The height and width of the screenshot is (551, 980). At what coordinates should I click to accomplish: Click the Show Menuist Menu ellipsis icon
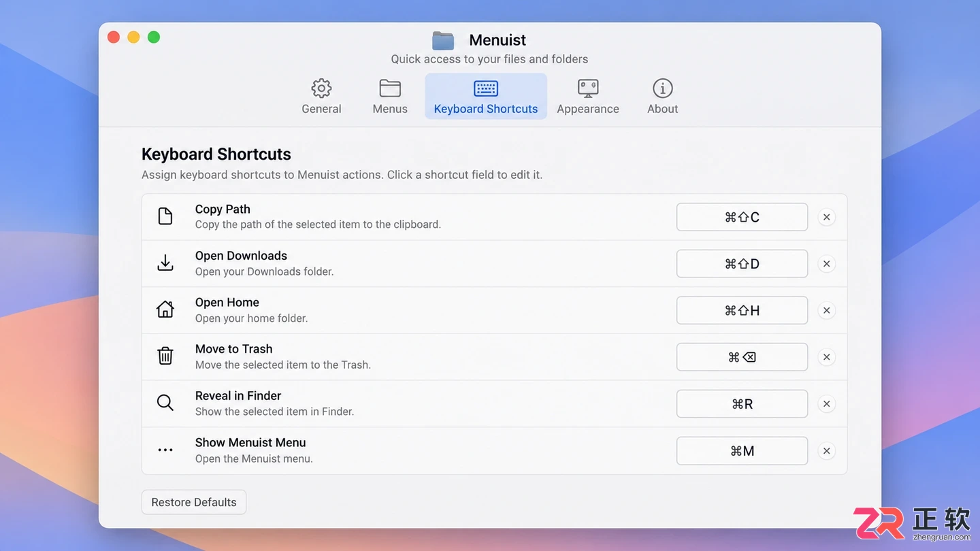point(165,450)
